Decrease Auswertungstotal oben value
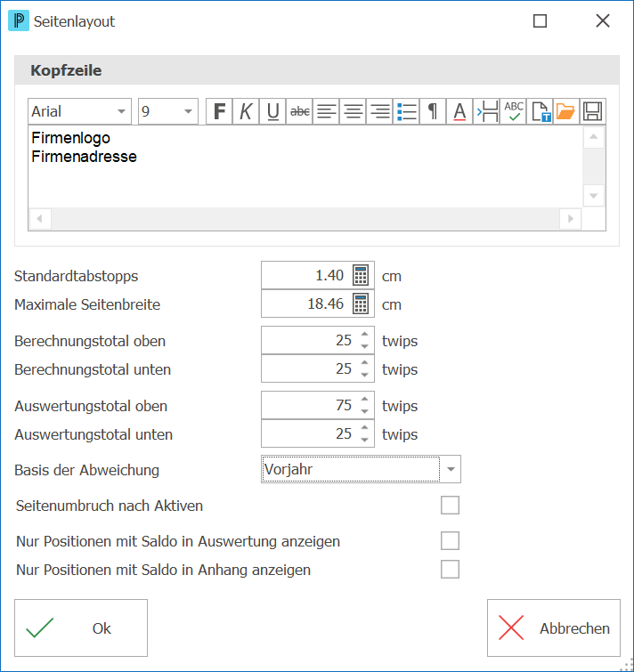Viewport: 634px width, 672px height. coord(364,411)
